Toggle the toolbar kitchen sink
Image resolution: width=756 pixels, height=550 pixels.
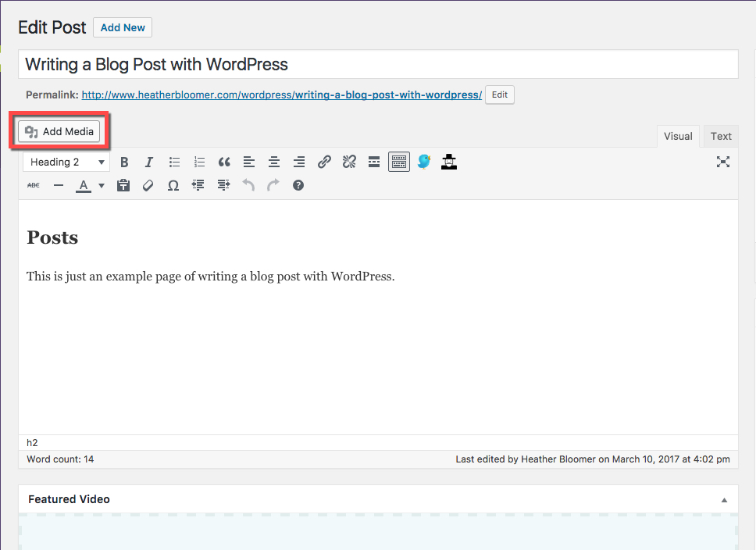(x=399, y=162)
